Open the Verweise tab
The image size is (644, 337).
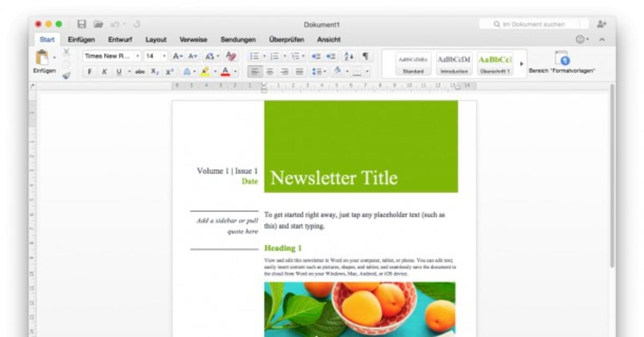pyautogui.click(x=193, y=40)
